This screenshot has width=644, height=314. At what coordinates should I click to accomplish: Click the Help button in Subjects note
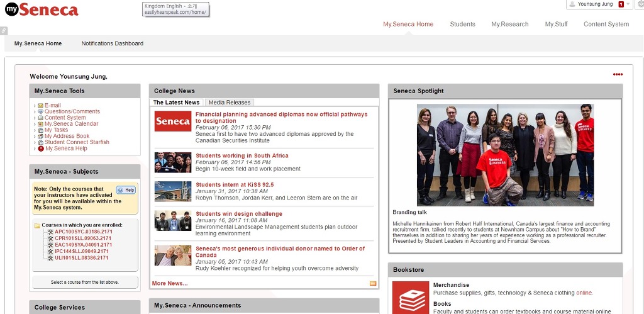click(126, 190)
